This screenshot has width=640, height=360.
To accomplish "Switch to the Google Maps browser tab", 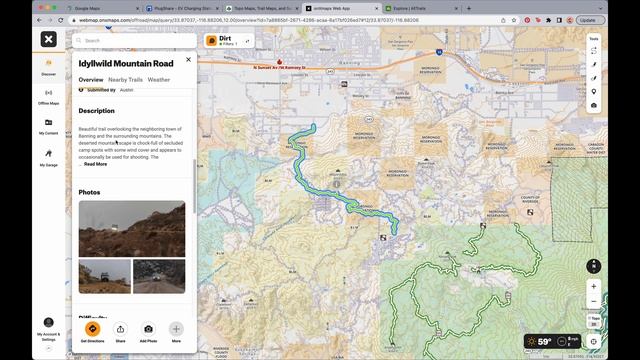I will [x=102, y=8].
